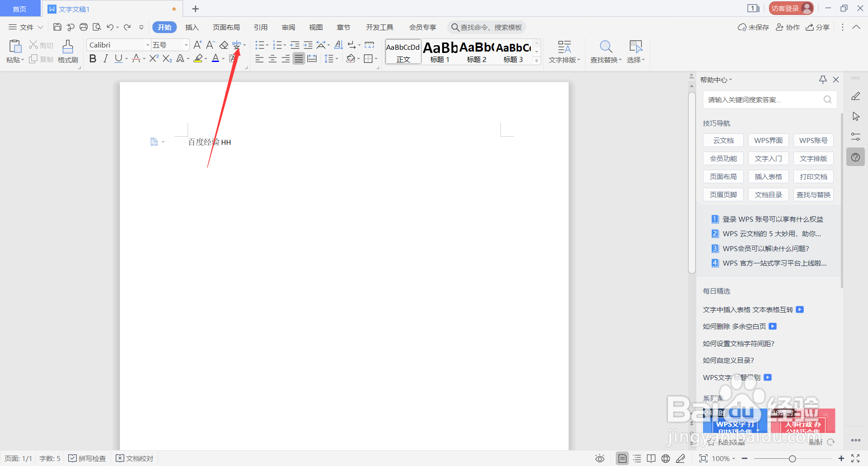
Task: Open the 视图 ribbon tab
Action: click(x=316, y=27)
